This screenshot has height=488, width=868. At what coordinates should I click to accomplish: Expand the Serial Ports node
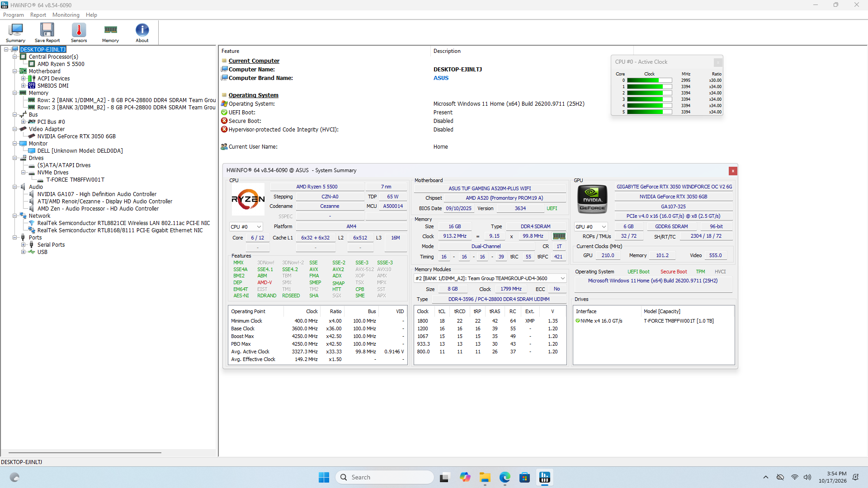click(24, 245)
